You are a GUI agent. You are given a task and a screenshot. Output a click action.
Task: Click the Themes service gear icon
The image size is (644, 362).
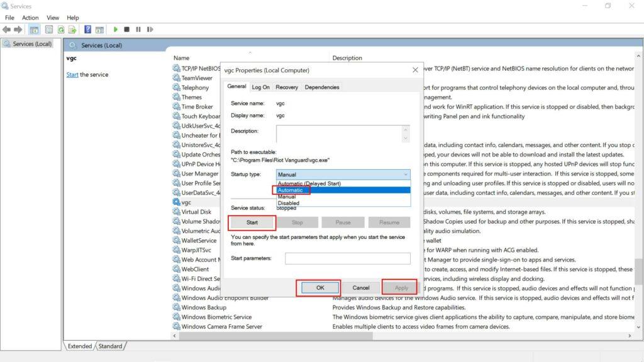point(177,97)
